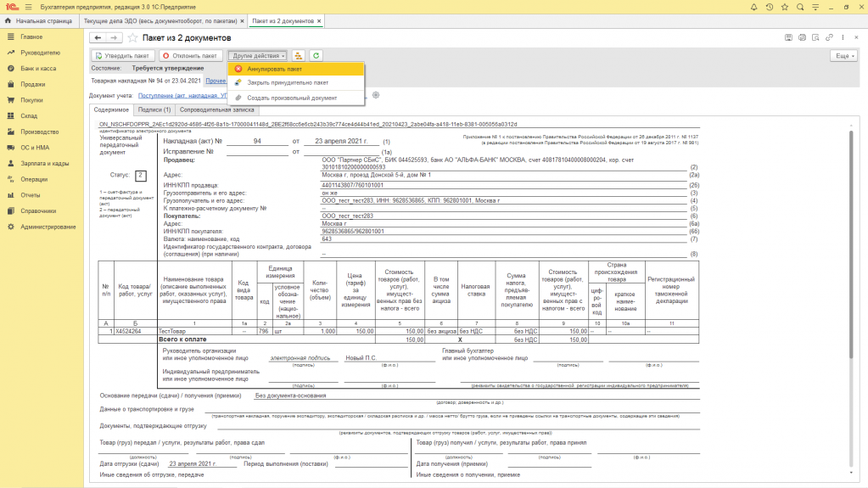Switch to the 'Подписи (1)' tab
868x488 pixels.
(154, 109)
